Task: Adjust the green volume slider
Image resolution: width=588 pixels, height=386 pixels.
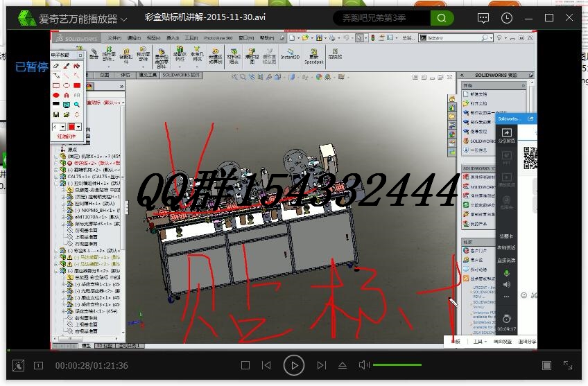Action: click(397, 365)
